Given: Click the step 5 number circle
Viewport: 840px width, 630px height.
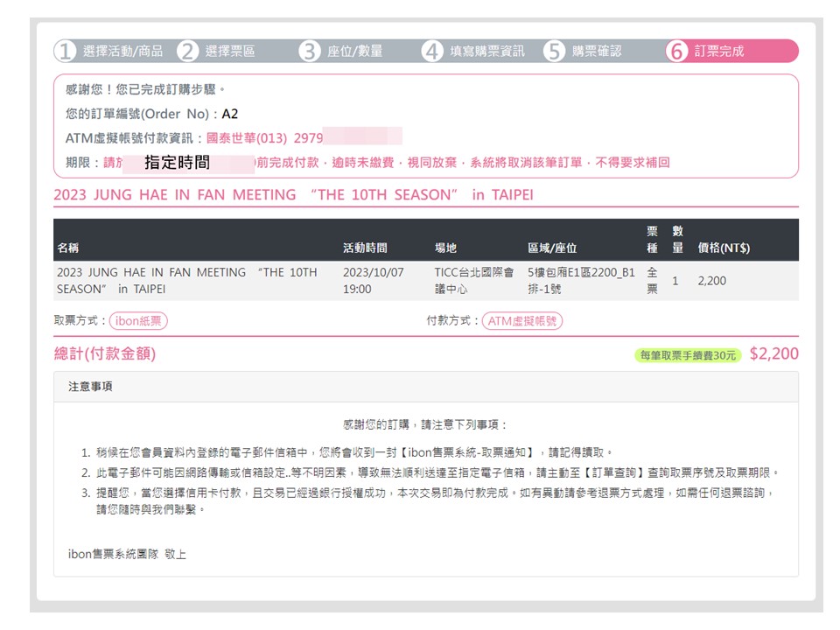Looking at the screenshot, I should (x=554, y=52).
